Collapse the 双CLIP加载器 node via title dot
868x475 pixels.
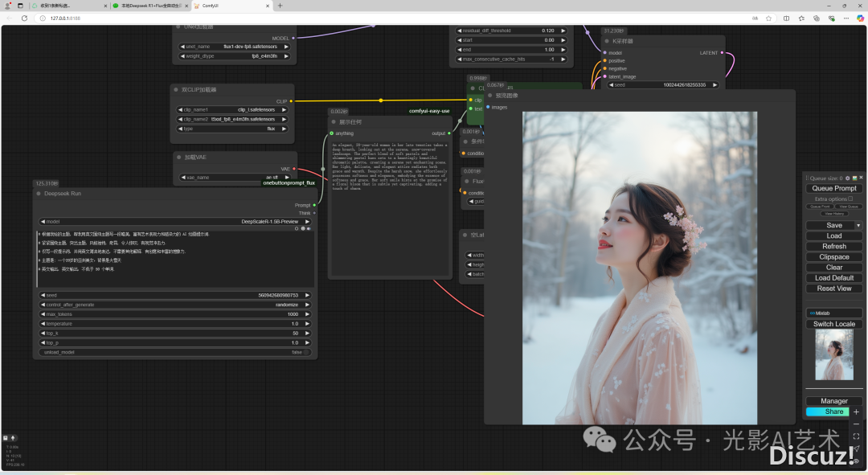[176, 90]
